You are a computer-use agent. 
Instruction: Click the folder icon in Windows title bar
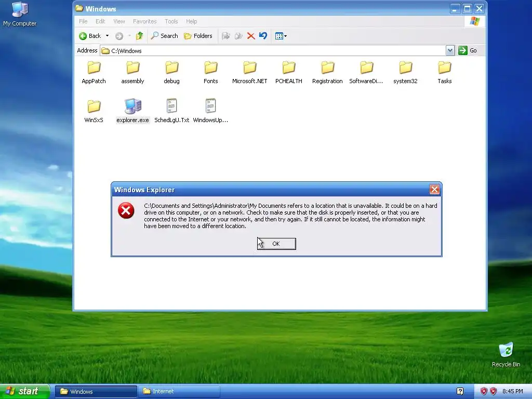coord(79,8)
